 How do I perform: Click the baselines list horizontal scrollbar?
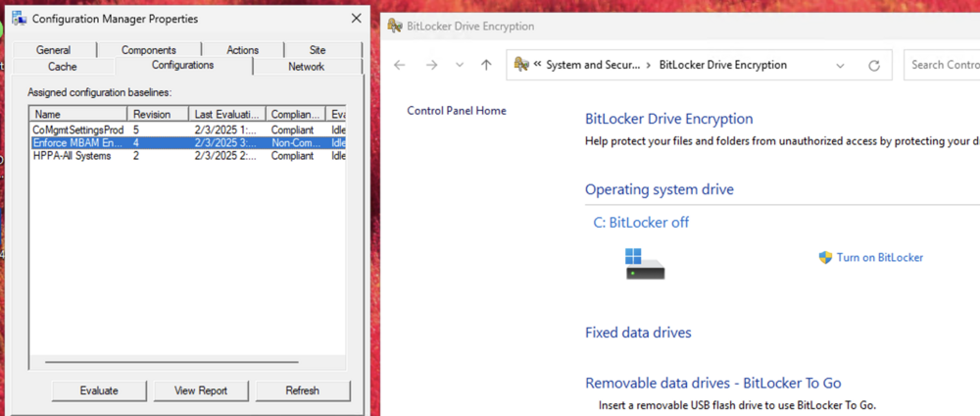point(171,362)
